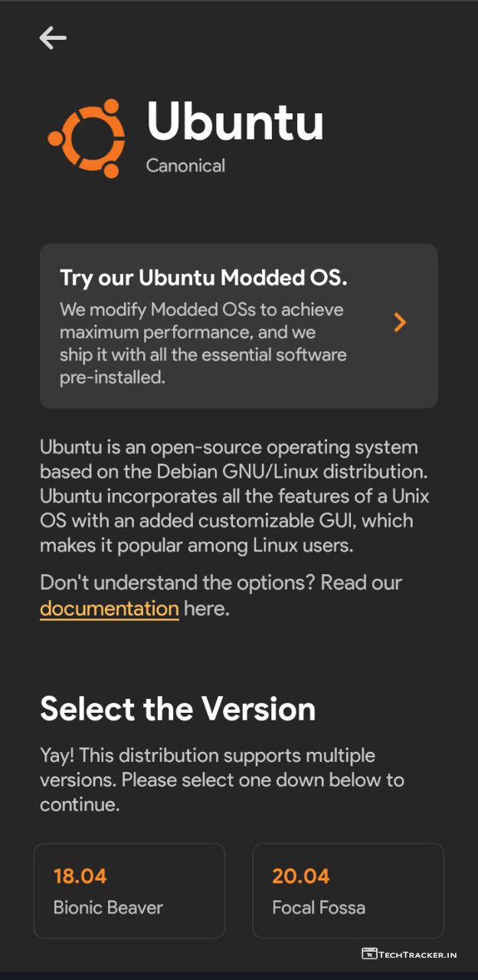
Task: Click the "Select the Version" heading
Action: [178, 709]
